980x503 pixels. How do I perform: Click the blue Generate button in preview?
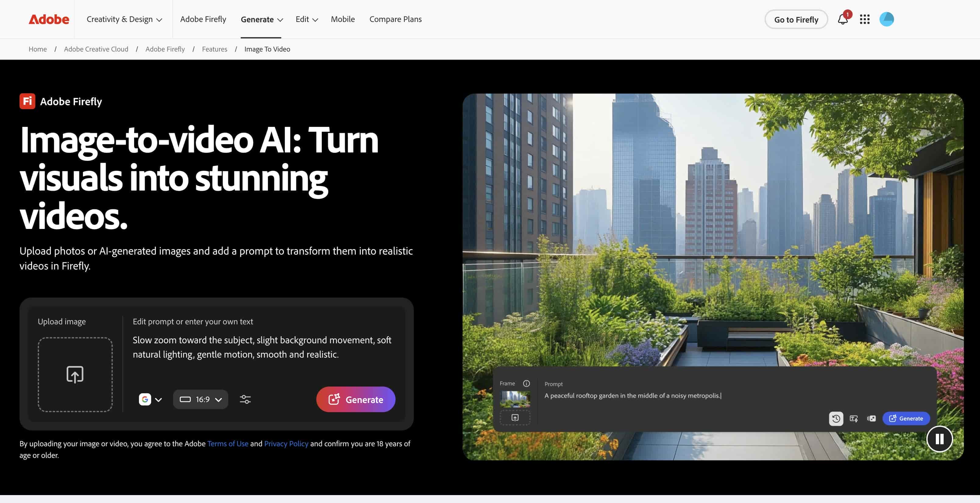tap(906, 418)
